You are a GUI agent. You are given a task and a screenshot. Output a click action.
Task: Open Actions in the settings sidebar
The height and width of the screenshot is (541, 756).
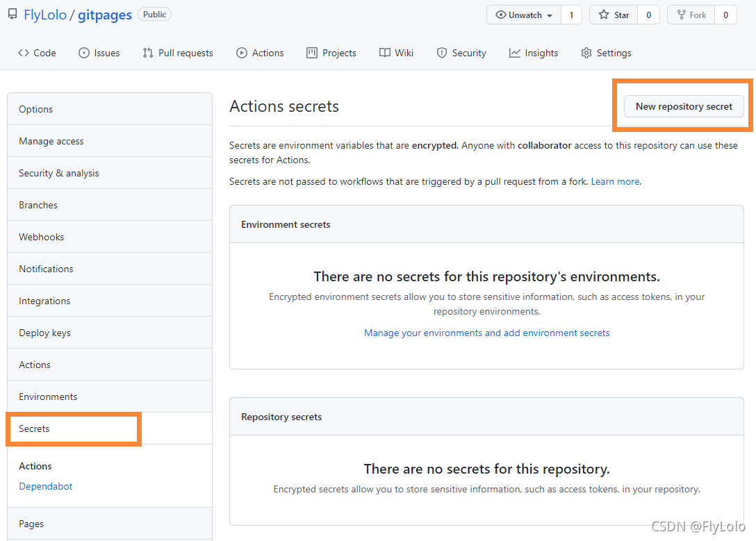click(110, 365)
